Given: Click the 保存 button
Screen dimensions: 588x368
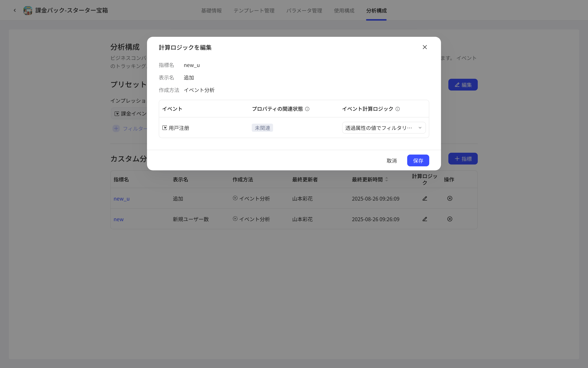Looking at the screenshot, I should [418, 161].
